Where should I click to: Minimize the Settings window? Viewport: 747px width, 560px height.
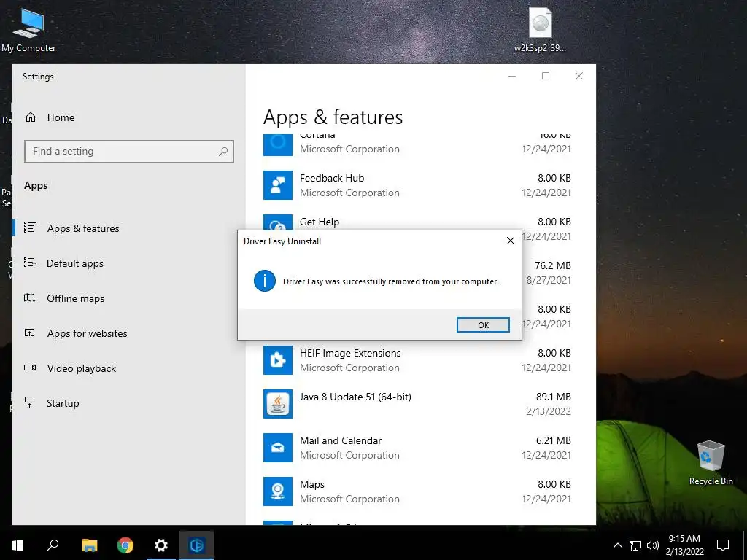coord(512,76)
